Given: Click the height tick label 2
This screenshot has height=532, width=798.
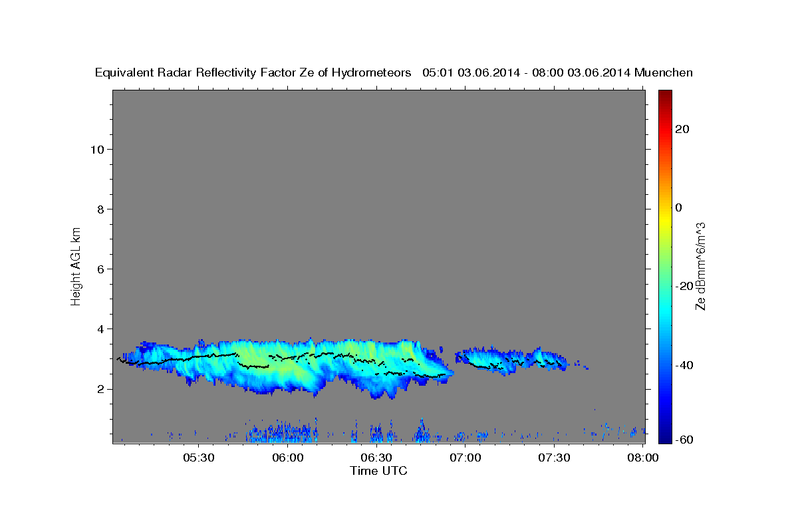Looking at the screenshot, I should point(101,388).
